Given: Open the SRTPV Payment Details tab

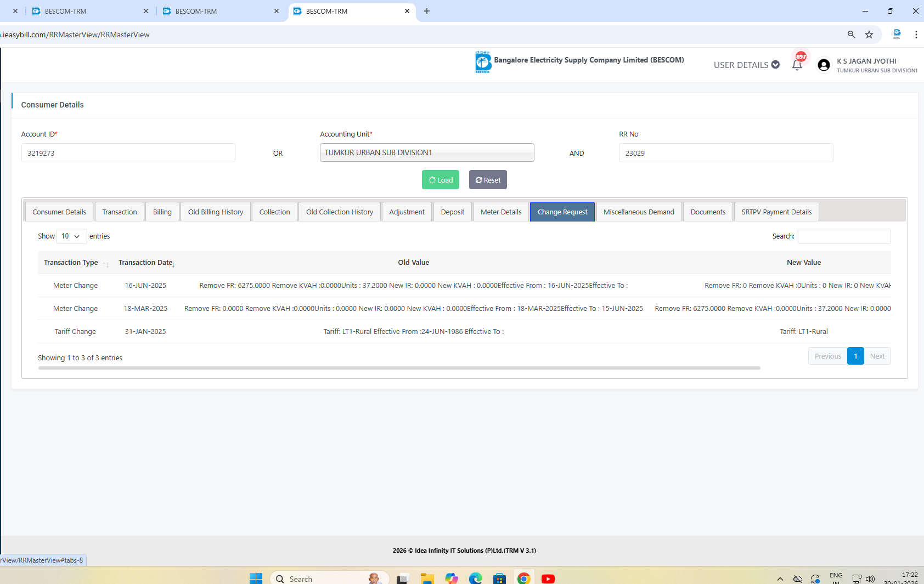Looking at the screenshot, I should (777, 212).
